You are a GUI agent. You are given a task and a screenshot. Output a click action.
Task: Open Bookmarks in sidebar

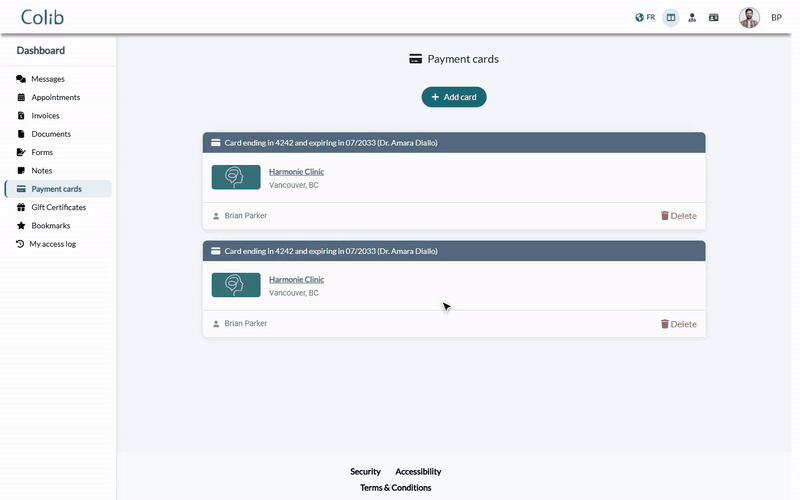tap(51, 226)
